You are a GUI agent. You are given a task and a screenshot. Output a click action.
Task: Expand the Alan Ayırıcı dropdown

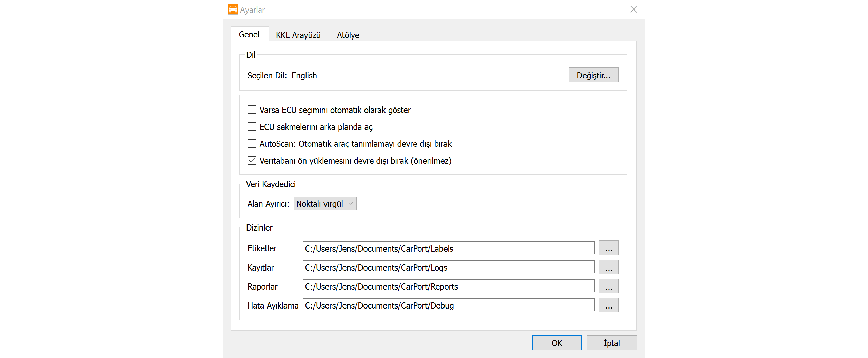tap(325, 204)
